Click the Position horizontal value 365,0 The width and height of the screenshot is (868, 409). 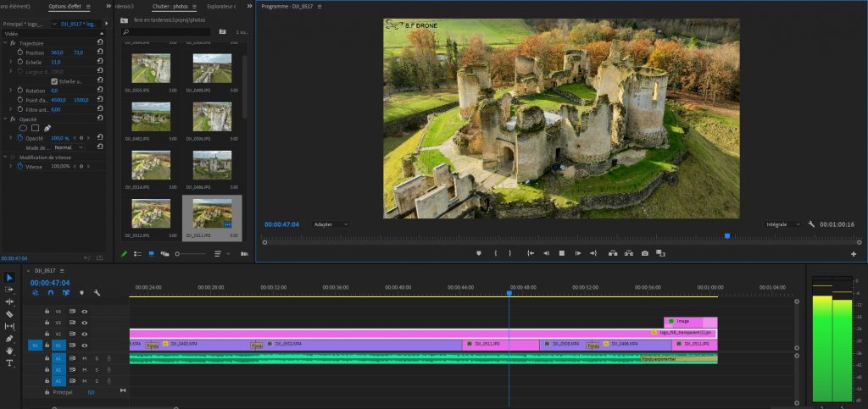(x=57, y=53)
